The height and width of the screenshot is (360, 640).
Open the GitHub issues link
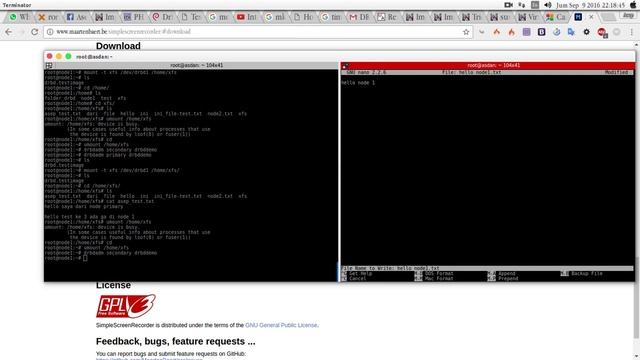(149, 358)
